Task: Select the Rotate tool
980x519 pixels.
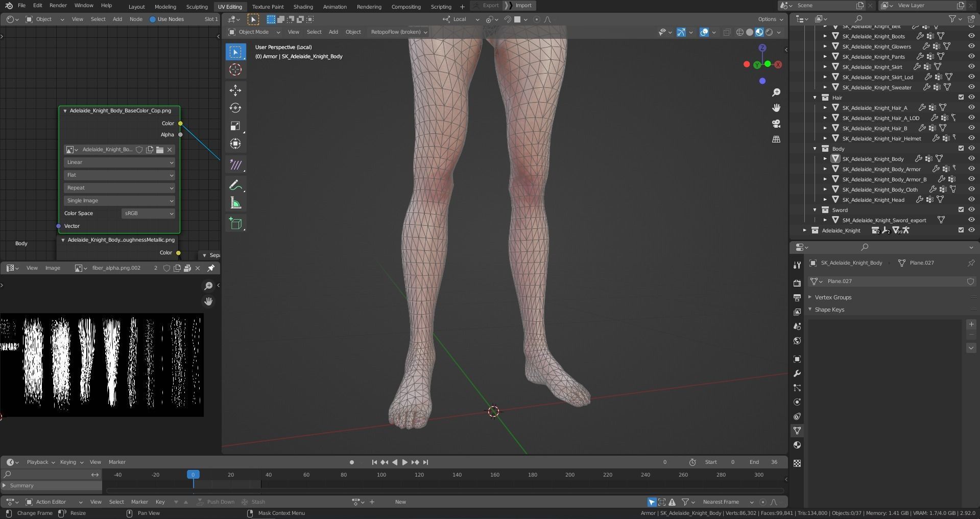Action: (235, 108)
